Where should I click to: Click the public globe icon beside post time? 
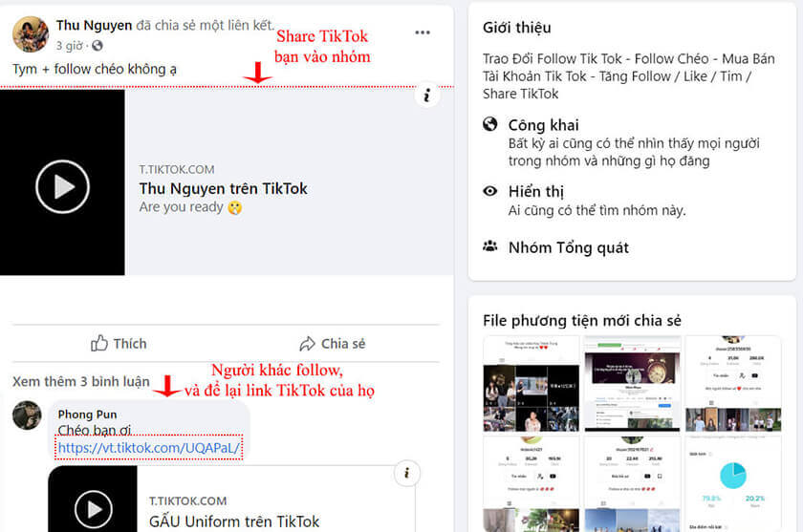98,46
